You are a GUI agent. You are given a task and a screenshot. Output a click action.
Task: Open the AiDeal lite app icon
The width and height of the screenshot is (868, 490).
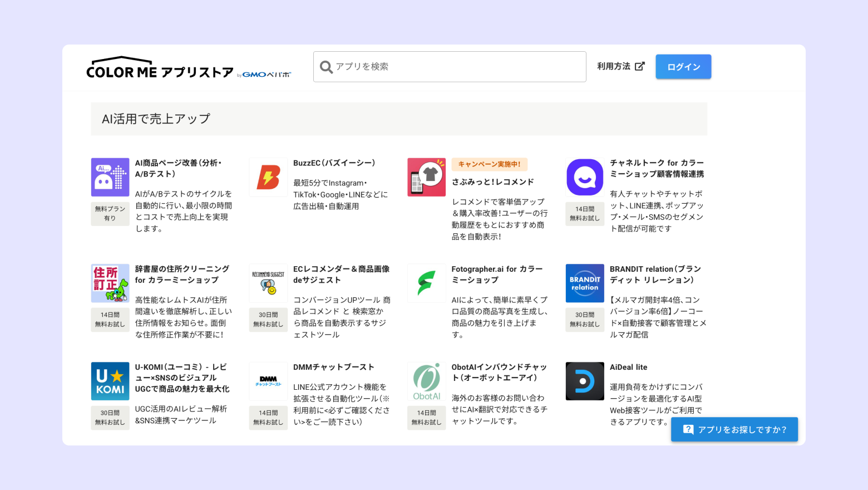(x=585, y=381)
